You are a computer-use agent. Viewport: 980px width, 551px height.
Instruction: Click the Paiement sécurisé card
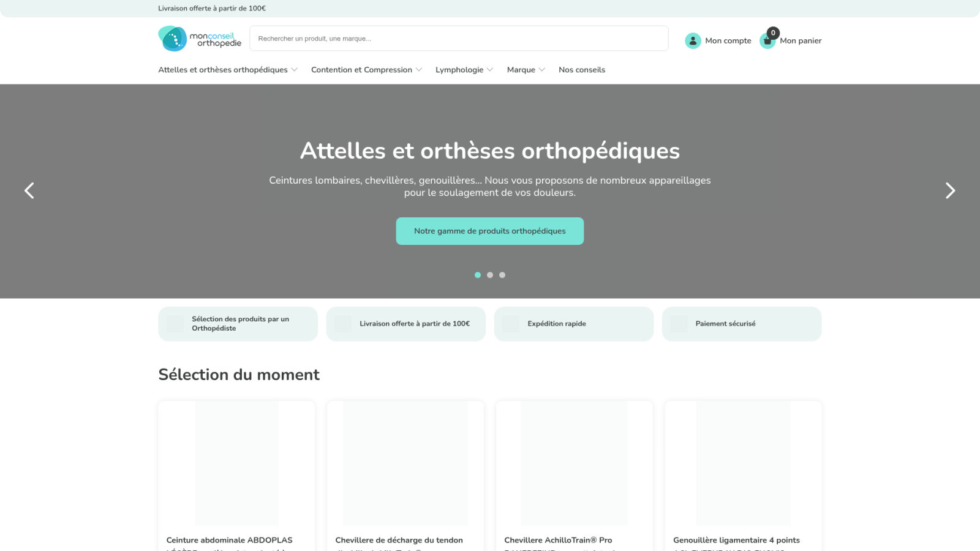coord(742,324)
